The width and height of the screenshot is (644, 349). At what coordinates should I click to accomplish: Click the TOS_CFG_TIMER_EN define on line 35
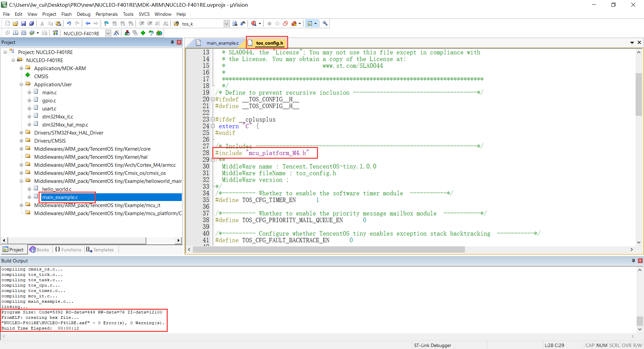(269, 200)
